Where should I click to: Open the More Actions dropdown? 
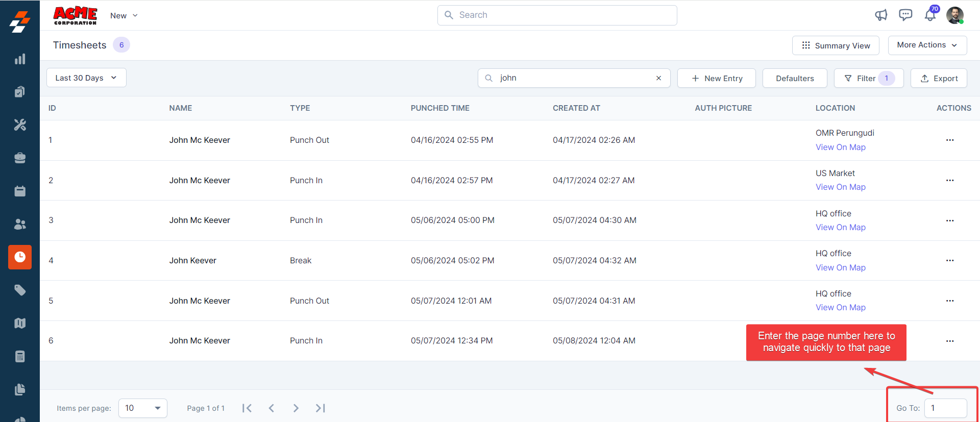pyautogui.click(x=927, y=45)
